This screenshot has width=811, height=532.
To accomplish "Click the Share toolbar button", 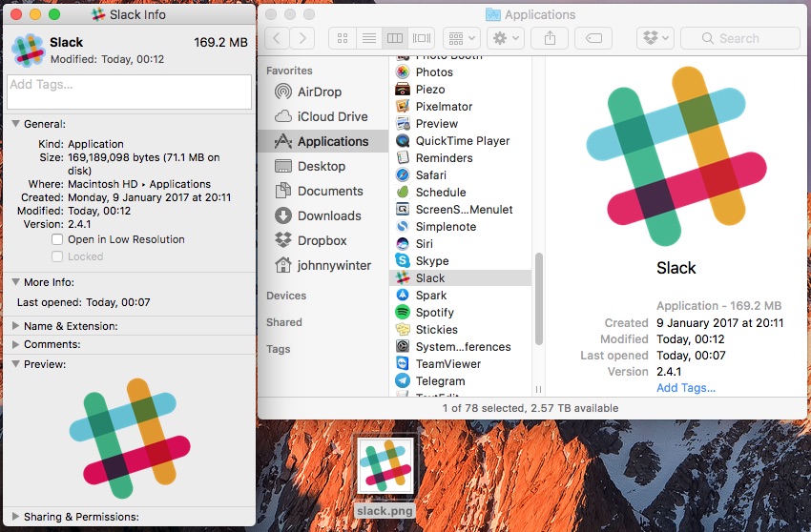I will tap(550, 38).
